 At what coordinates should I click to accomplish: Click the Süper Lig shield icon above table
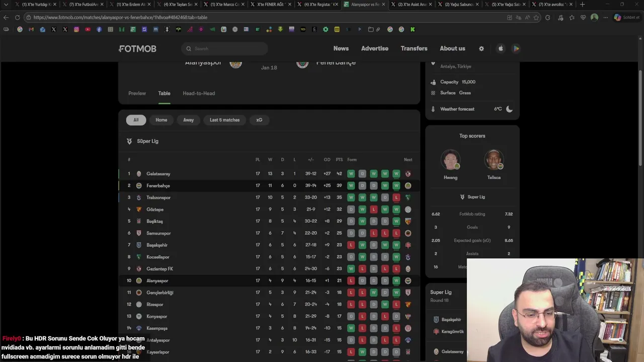pyautogui.click(x=129, y=141)
